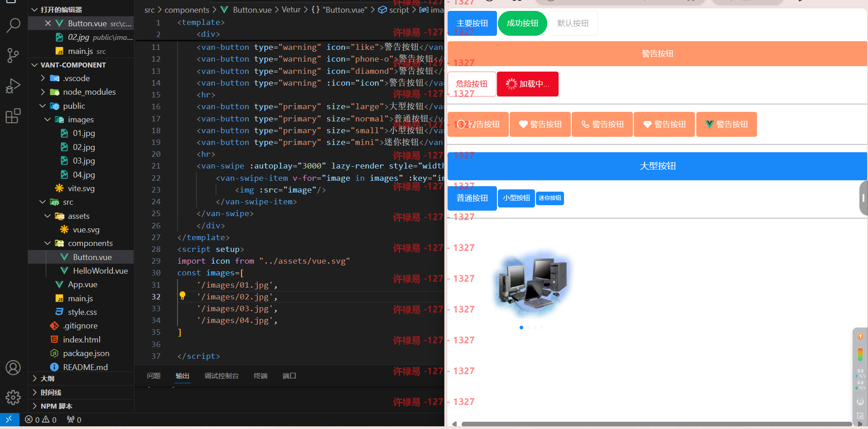Click the components breadcrumb segment
The width and height of the screenshot is (868, 429).
click(x=187, y=10)
